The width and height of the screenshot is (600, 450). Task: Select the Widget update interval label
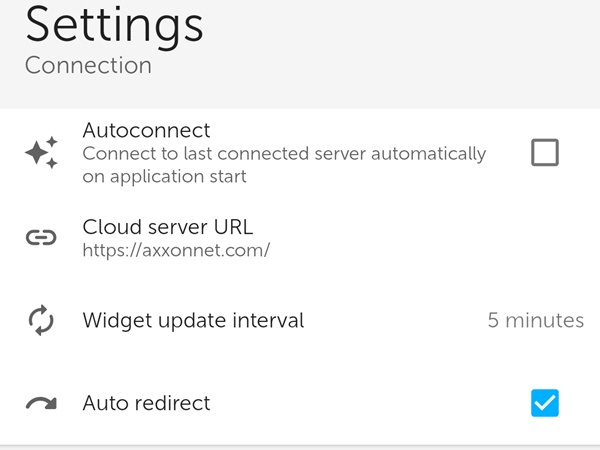click(x=193, y=321)
